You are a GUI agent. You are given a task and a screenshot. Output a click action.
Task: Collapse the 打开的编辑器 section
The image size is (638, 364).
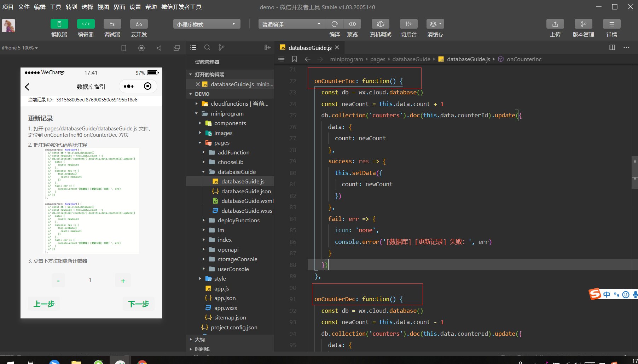pyautogui.click(x=230, y=75)
